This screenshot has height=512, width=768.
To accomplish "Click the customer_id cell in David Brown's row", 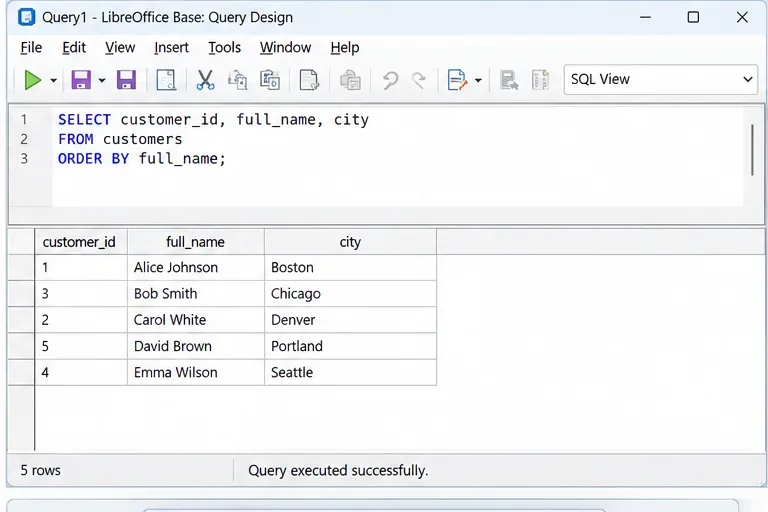I will pyautogui.click(x=81, y=346).
